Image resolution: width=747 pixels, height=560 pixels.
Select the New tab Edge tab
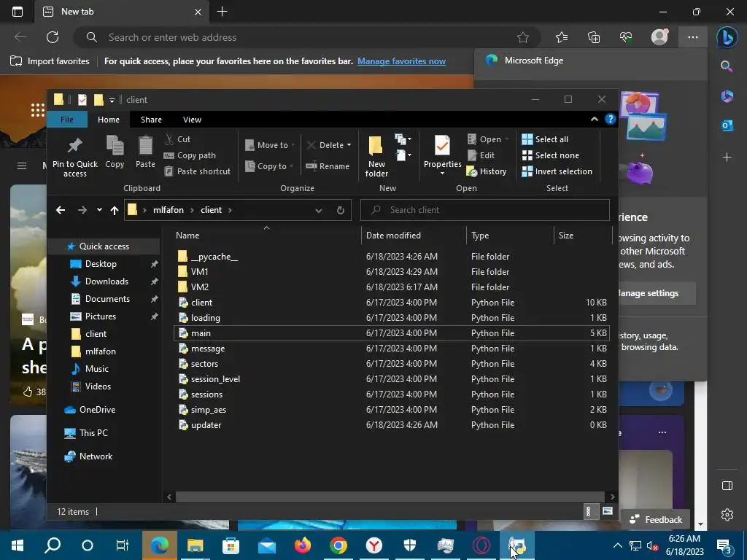click(122, 12)
